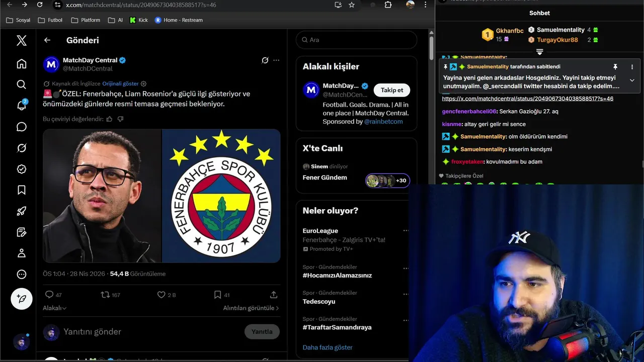
Task: Click Alıntıları görüntüle link
Action: [251, 308]
